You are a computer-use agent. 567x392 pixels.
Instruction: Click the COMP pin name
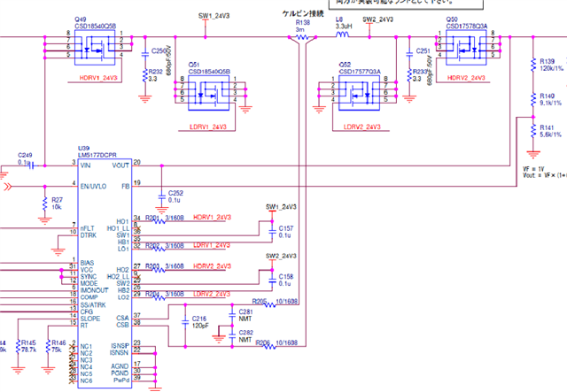coord(89,297)
